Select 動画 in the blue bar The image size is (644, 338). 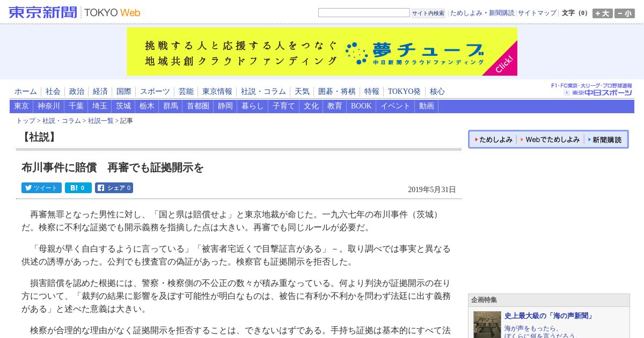point(427,106)
